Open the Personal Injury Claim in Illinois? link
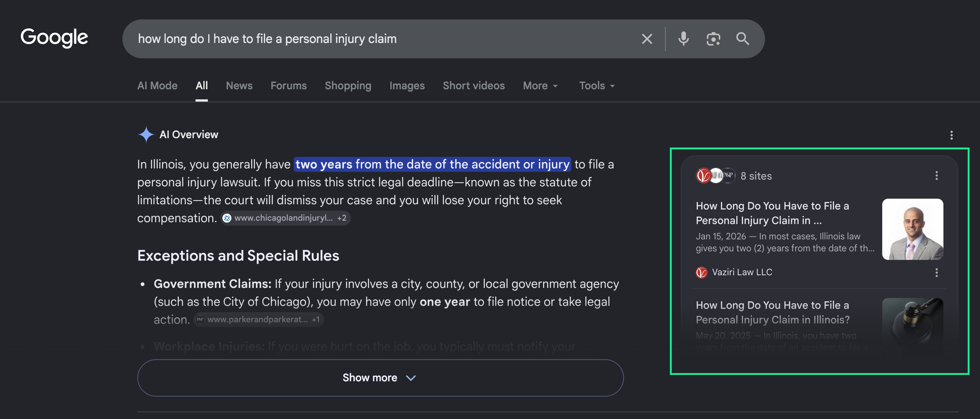This screenshot has height=419, width=980. tap(772, 313)
